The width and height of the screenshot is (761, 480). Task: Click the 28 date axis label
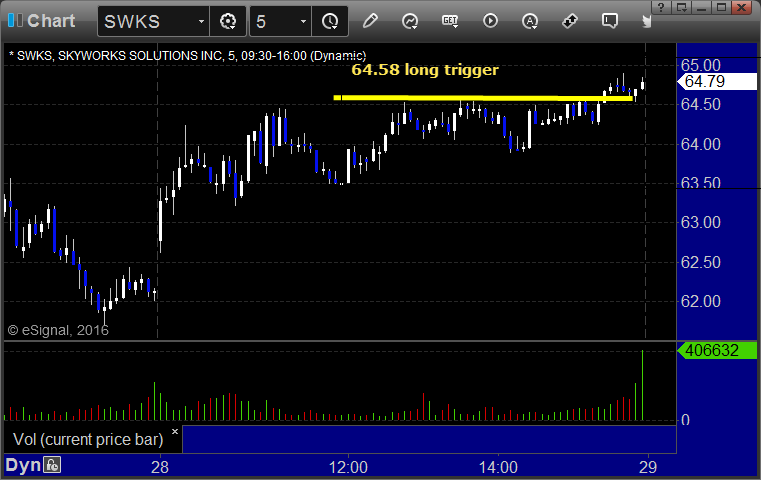tap(160, 467)
